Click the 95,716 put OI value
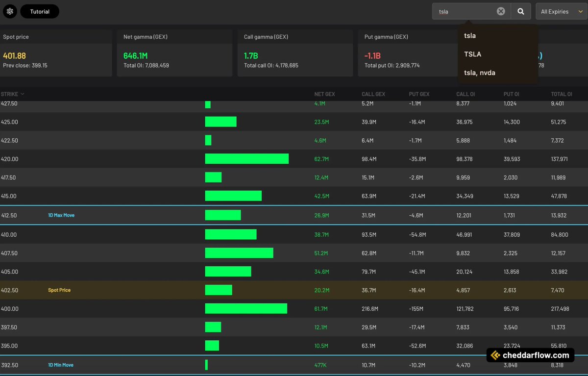Image resolution: width=588 pixels, height=376 pixels. point(512,309)
